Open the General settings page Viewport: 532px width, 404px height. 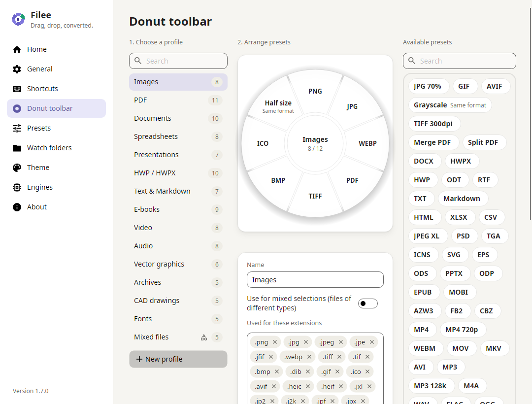tap(56, 69)
